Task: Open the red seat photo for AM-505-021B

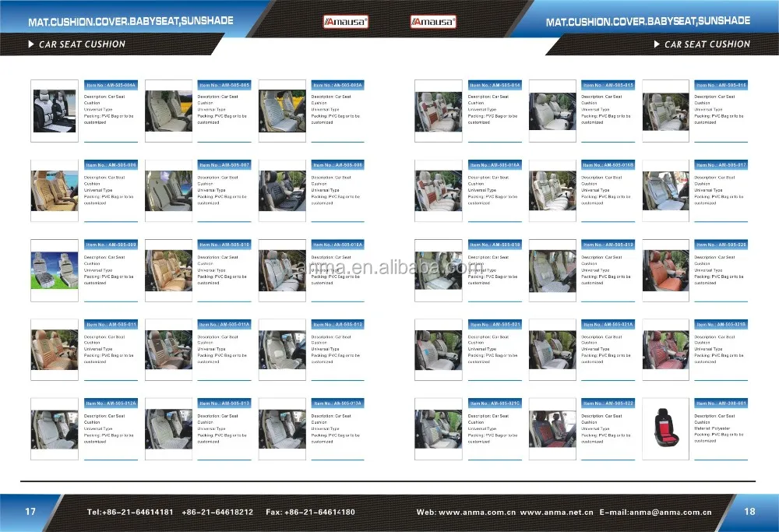Action: point(666,350)
